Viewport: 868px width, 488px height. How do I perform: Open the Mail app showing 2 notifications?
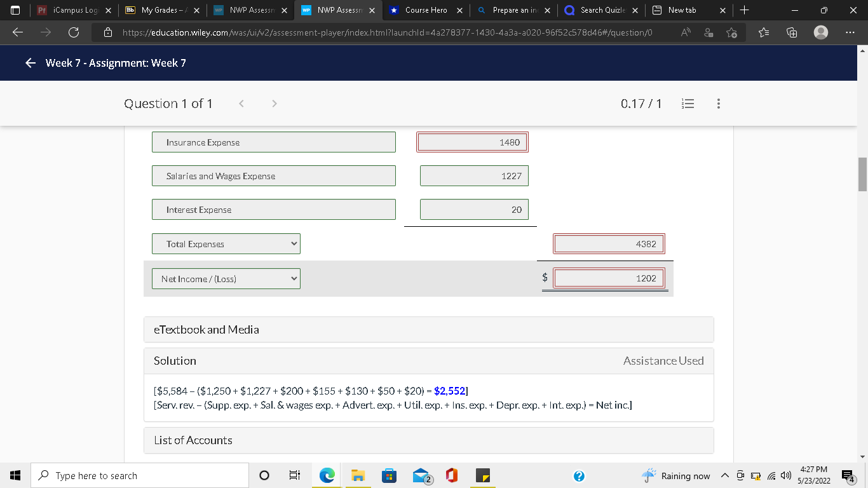[x=420, y=475]
